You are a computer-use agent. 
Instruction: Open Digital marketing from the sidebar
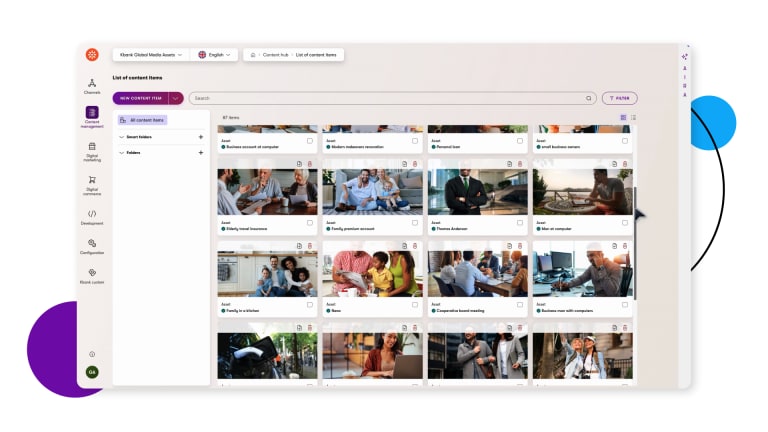click(92, 149)
